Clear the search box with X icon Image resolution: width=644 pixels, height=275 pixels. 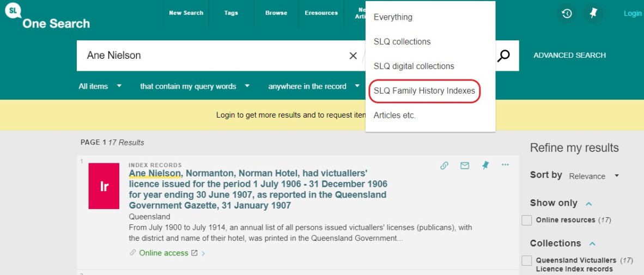(x=353, y=56)
